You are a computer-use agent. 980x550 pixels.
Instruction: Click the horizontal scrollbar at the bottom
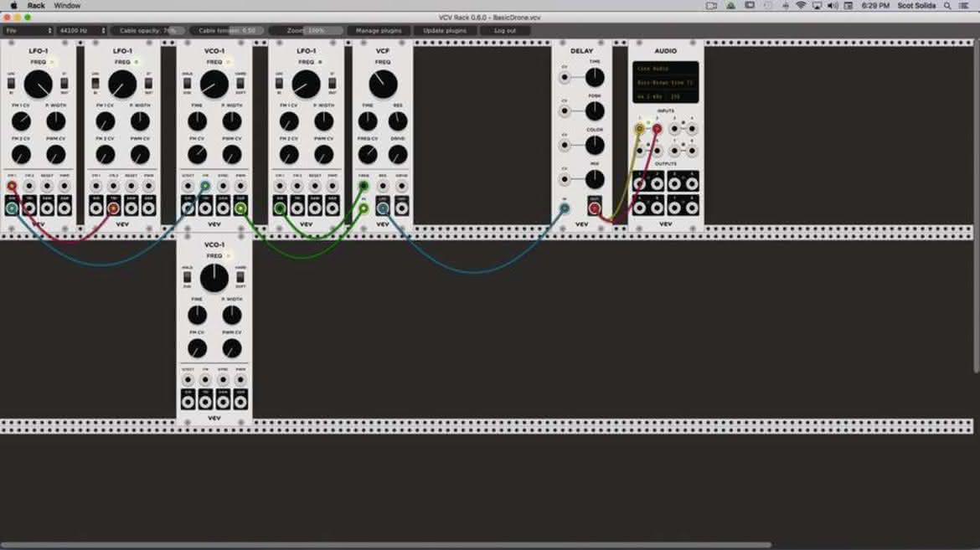[x=385, y=546]
